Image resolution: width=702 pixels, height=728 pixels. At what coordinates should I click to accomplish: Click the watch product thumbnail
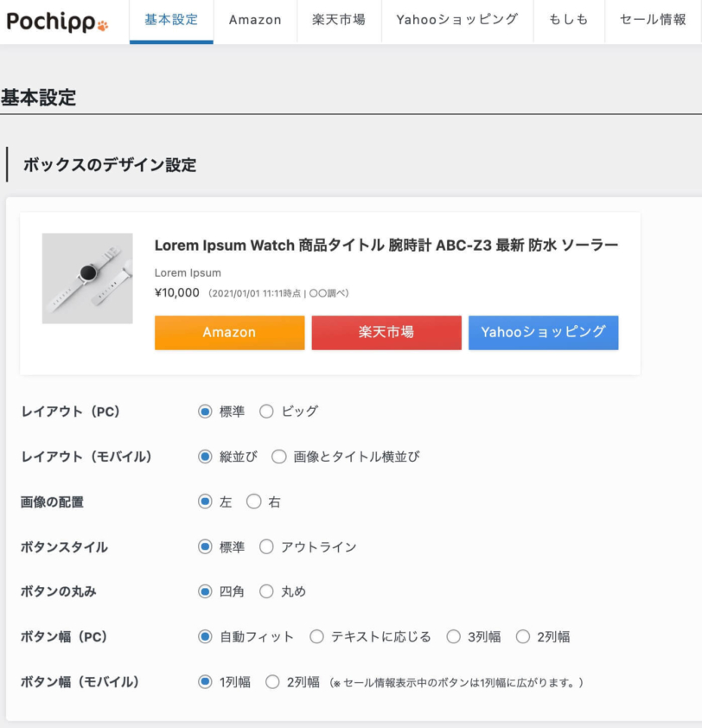[87, 278]
